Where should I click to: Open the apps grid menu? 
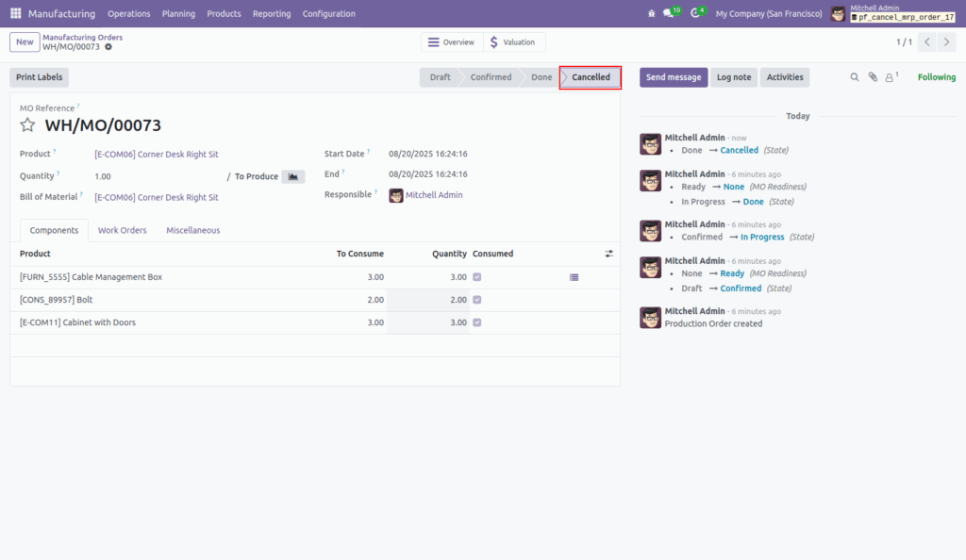point(14,13)
